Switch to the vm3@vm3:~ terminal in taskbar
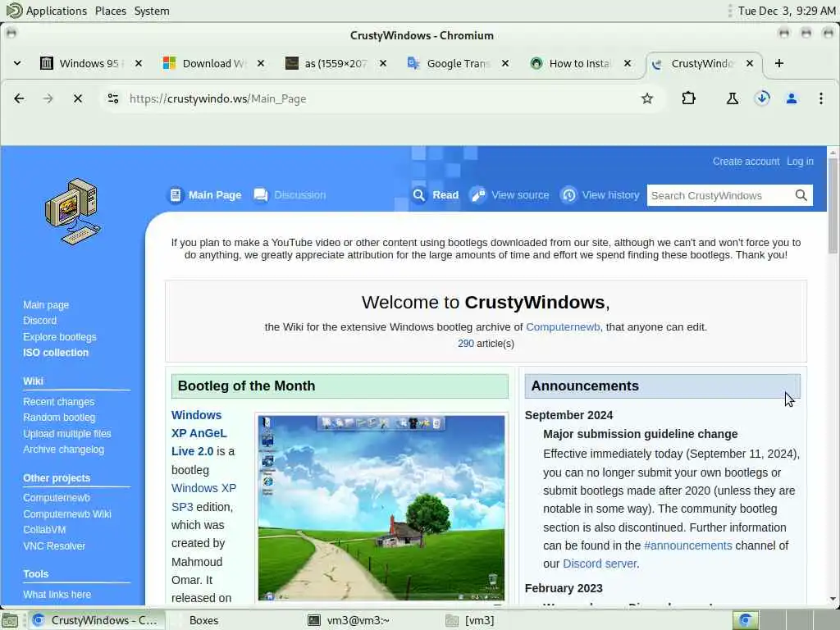840x630 pixels. tap(358, 620)
